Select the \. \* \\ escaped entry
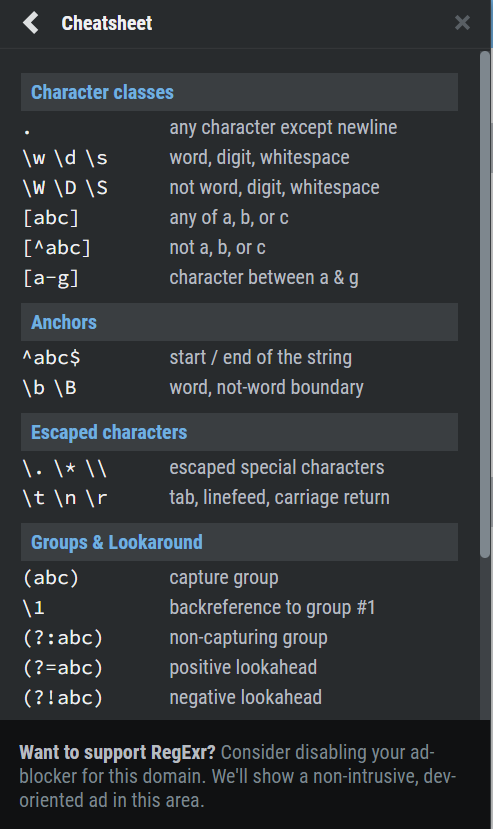493x829 pixels. (65, 468)
